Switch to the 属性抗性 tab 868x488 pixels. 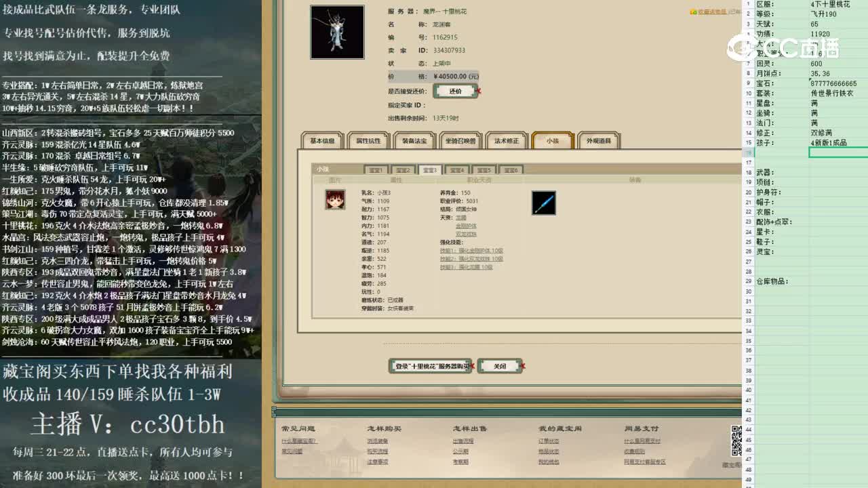[368, 140]
